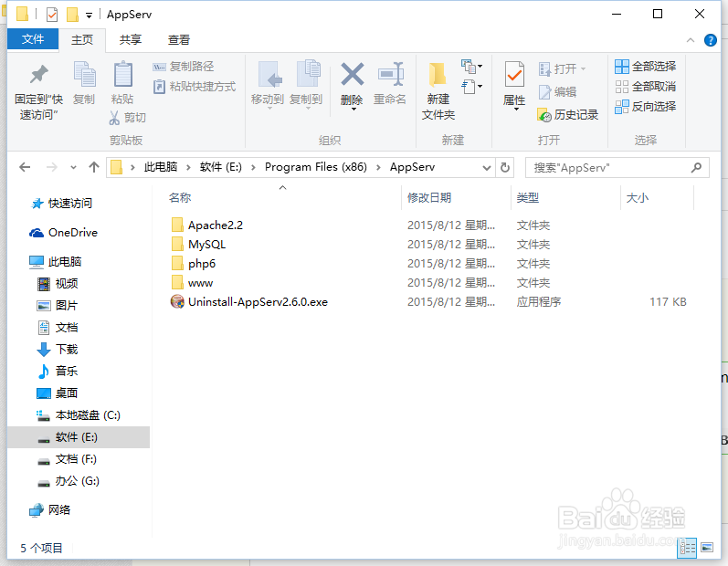Collapse the ribbon with the chevron
This screenshot has height=566, width=728.
[x=691, y=40]
